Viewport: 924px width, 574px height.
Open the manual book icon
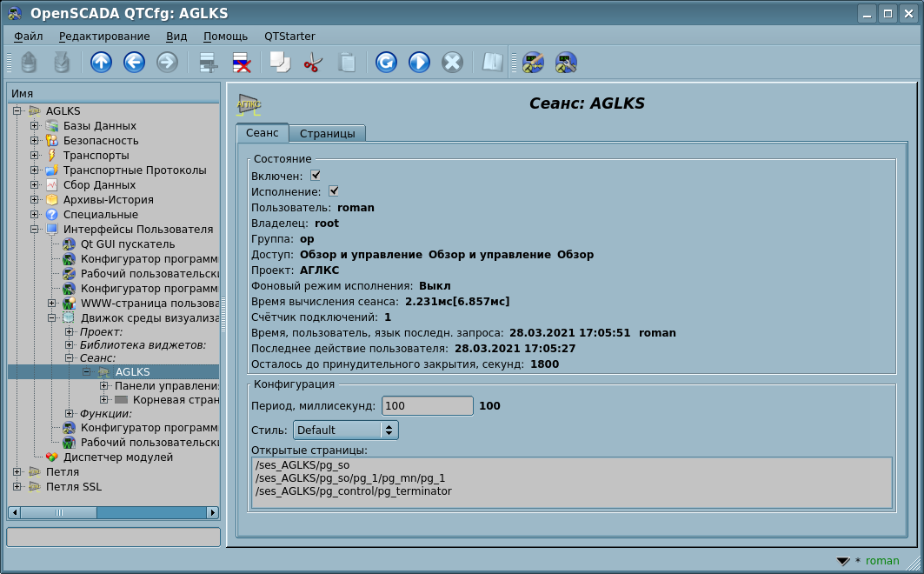click(492, 63)
